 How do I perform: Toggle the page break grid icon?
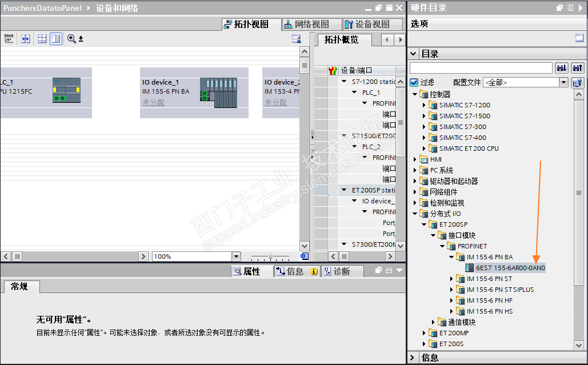(42, 38)
